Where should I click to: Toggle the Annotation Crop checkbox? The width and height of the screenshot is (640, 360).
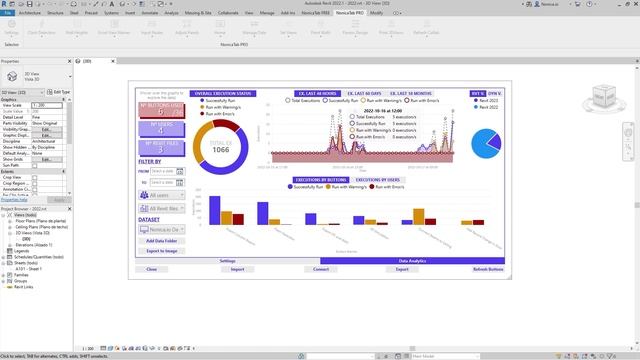35,189
